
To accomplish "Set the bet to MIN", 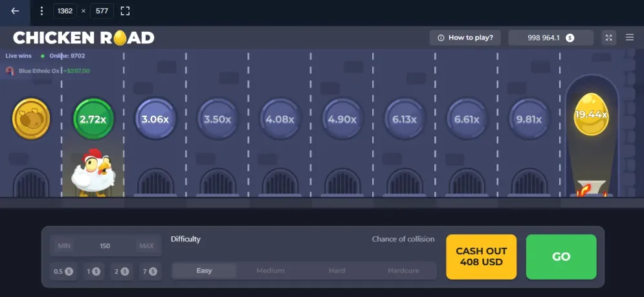I will point(64,246).
